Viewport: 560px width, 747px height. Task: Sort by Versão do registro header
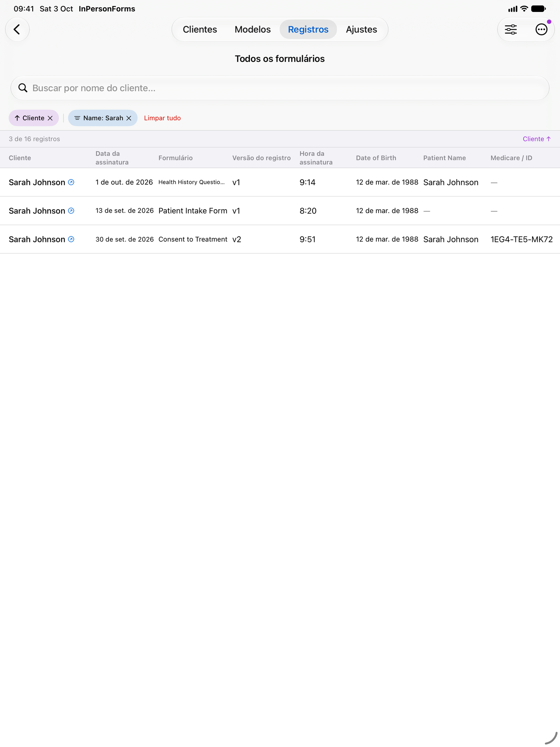(261, 158)
